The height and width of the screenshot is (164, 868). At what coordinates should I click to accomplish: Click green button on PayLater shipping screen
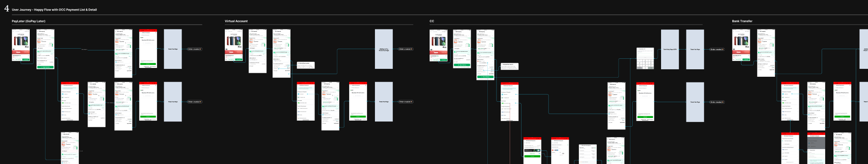pyautogui.click(x=45, y=67)
